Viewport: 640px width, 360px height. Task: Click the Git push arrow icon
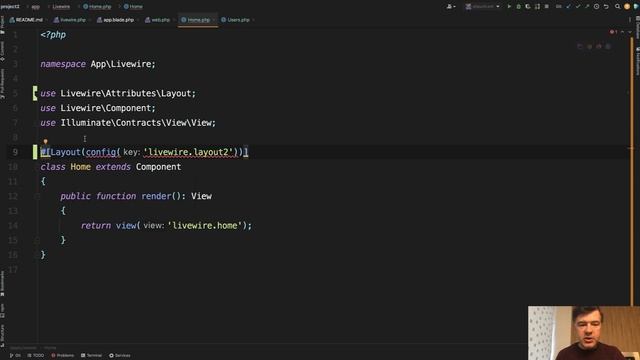point(587,7)
